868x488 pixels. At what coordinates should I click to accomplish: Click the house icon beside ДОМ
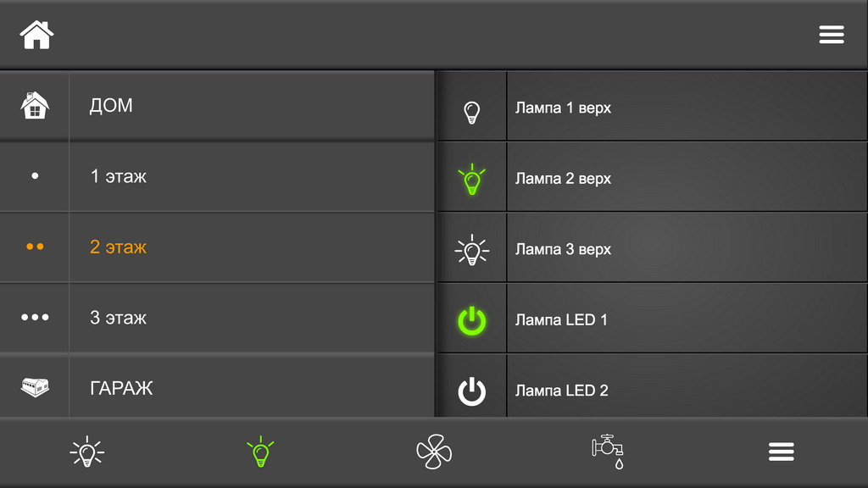[x=35, y=105]
